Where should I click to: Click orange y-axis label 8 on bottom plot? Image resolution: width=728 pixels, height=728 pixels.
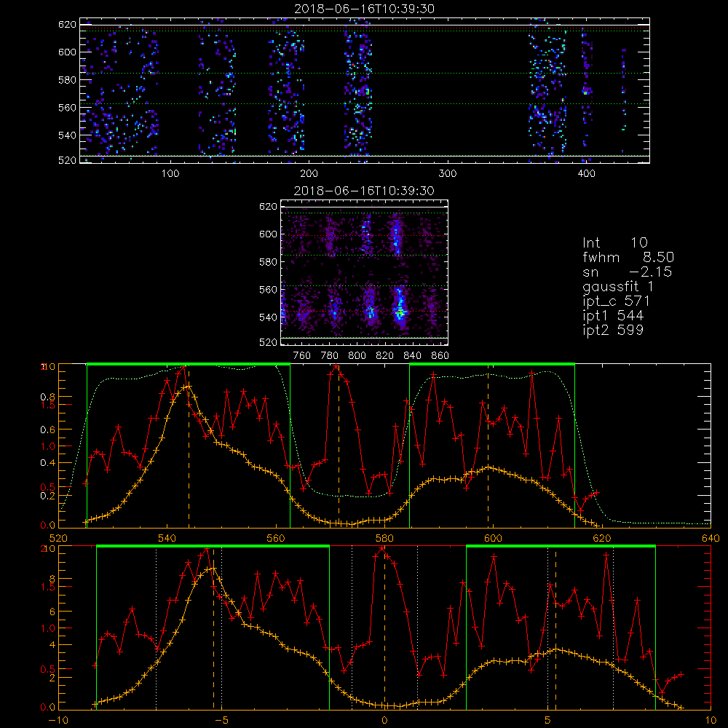pos(52,579)
